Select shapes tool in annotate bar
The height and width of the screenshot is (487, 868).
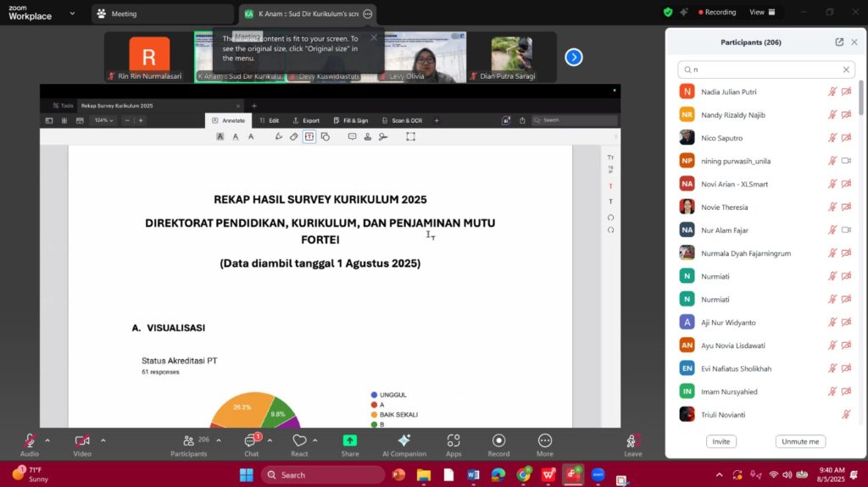(x=325, y=136)
